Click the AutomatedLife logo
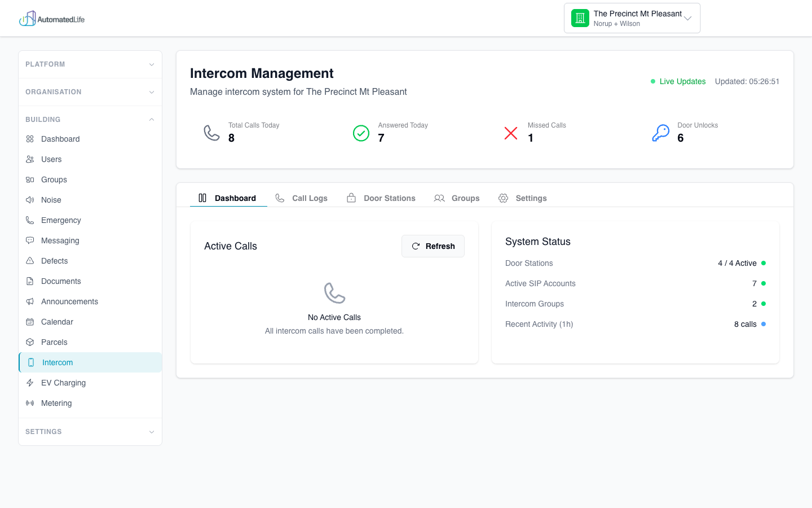 tap(52, 17)
